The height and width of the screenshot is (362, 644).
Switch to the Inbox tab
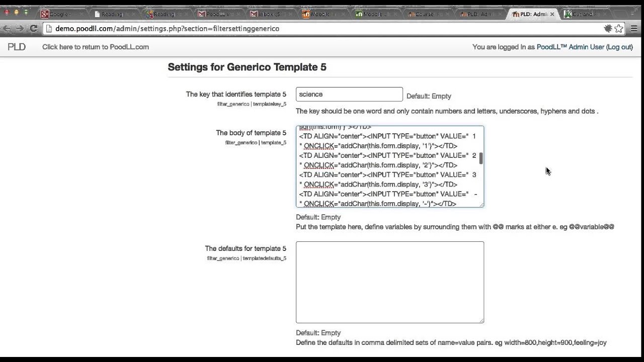pos(269,14)
